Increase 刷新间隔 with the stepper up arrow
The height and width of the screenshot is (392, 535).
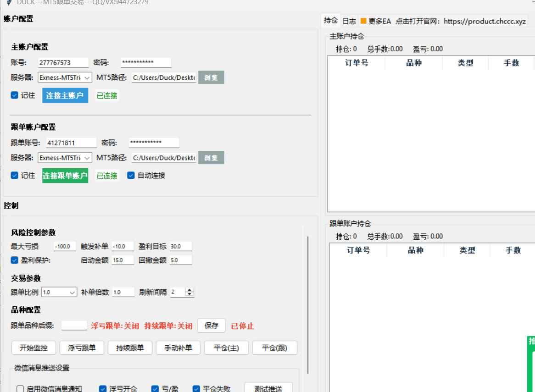(189, 290)
